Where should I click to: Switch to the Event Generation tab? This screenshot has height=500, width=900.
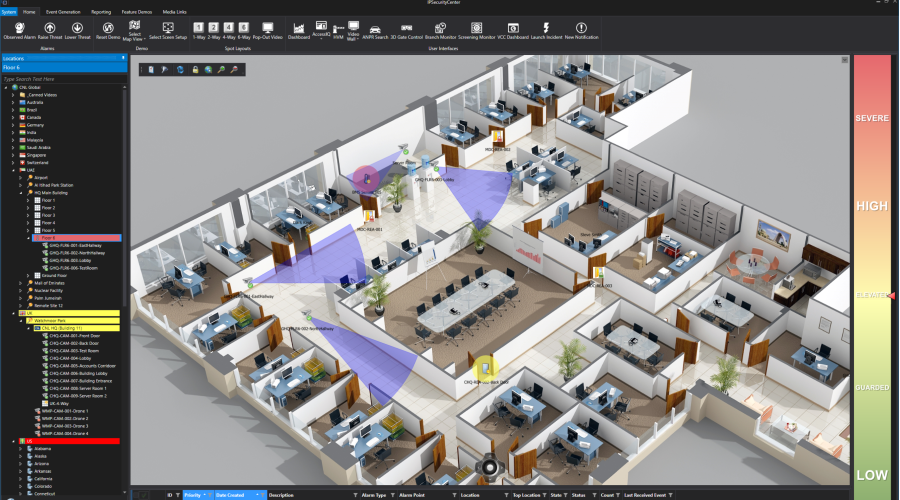63,11
